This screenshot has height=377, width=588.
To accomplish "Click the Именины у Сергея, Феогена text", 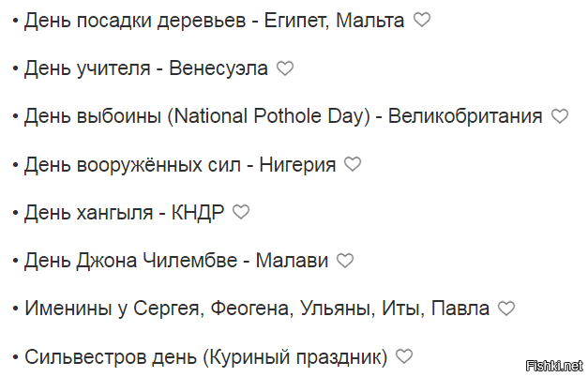I will pos(257,309).
